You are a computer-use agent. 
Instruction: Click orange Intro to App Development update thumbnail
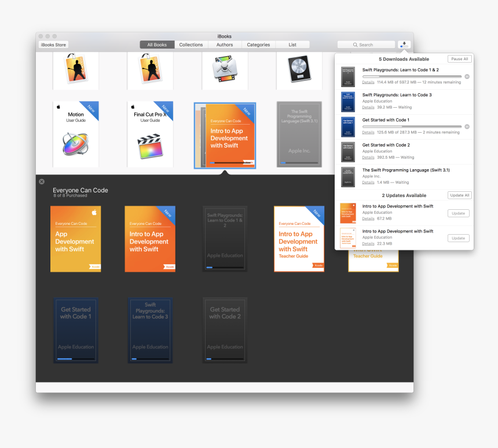pos(348,213)
